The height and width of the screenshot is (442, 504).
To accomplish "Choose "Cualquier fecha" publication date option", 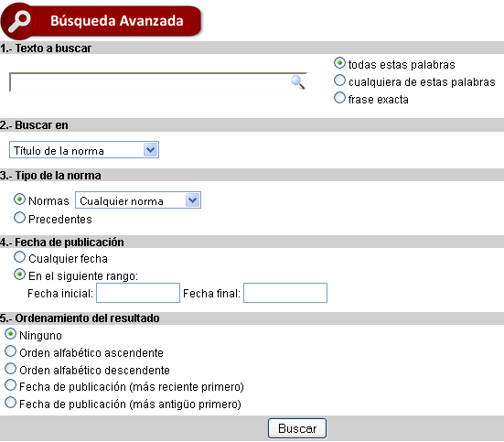I will pos(19,257).
